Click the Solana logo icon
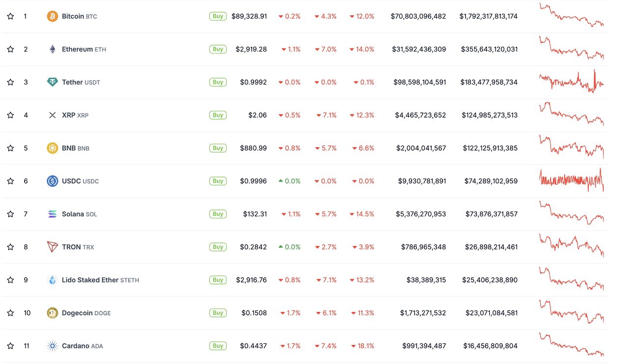 [52, 214]
